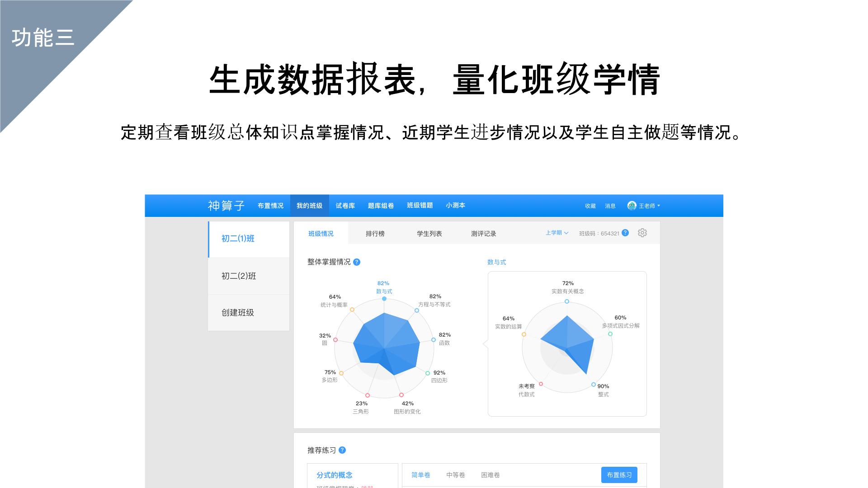The image size is (868, 488).
Task: Click the help icon beside 班级码
Action: (x=625, y=233)
